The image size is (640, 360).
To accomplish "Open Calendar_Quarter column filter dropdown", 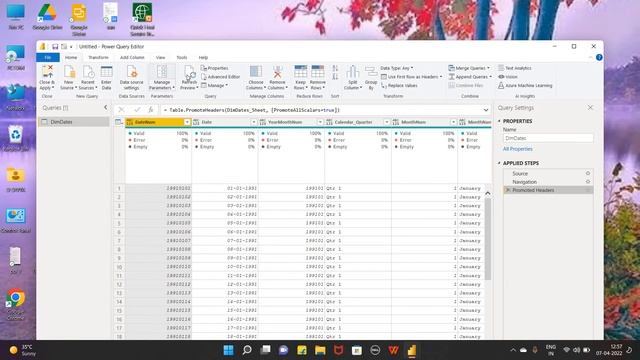I will (x=387, y=122).
